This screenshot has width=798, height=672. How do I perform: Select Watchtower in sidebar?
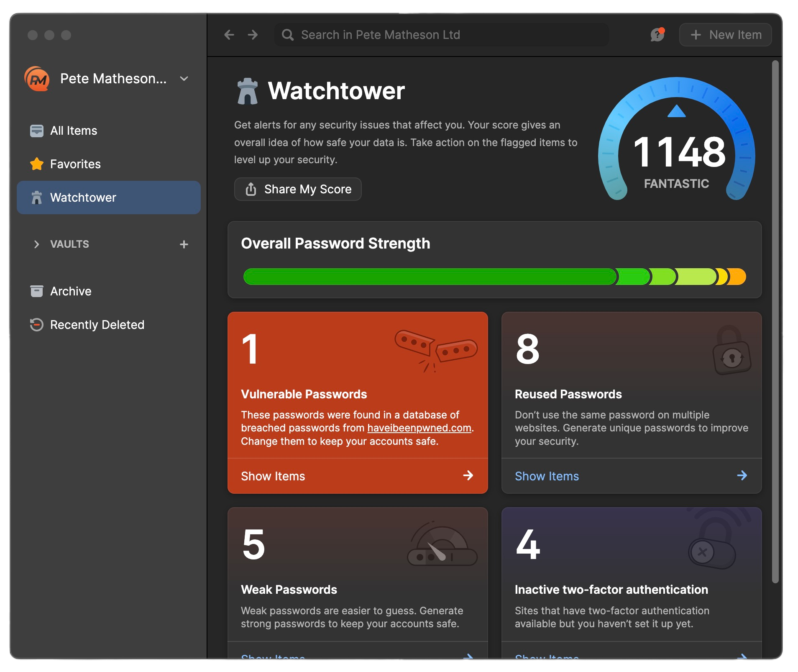click(109, 197)
